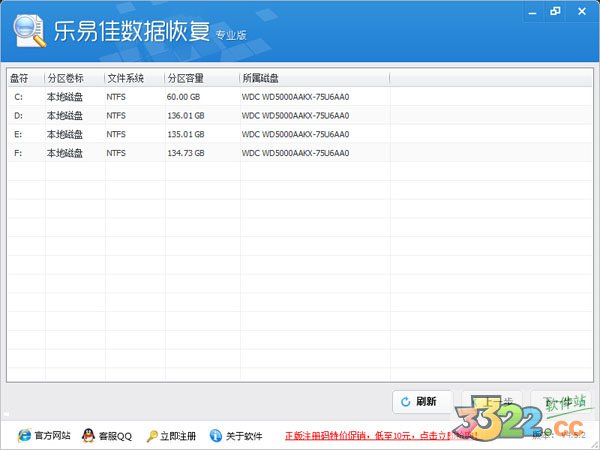Click the refresh arrow icon in 刷新 button
This screenshot has height=450, width=600.
coord(405,402)
